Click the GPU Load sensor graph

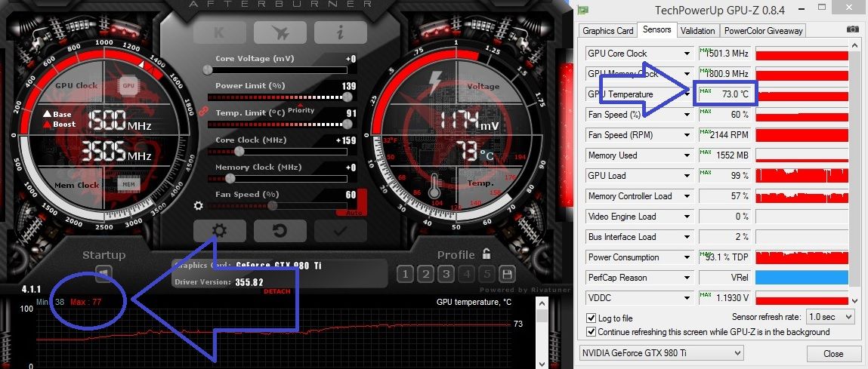802,176
